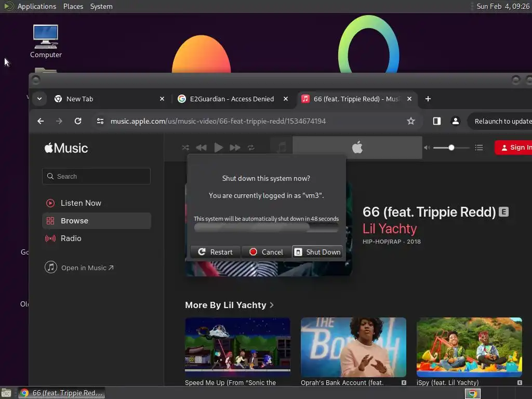
Task: Skip to previous track
Action: click(201, 148)
